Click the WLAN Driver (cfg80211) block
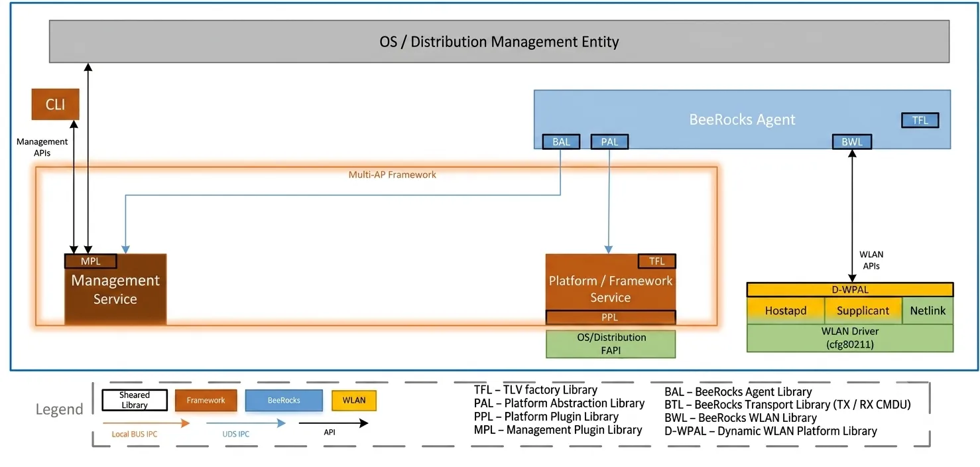 [x=850, y=338]
